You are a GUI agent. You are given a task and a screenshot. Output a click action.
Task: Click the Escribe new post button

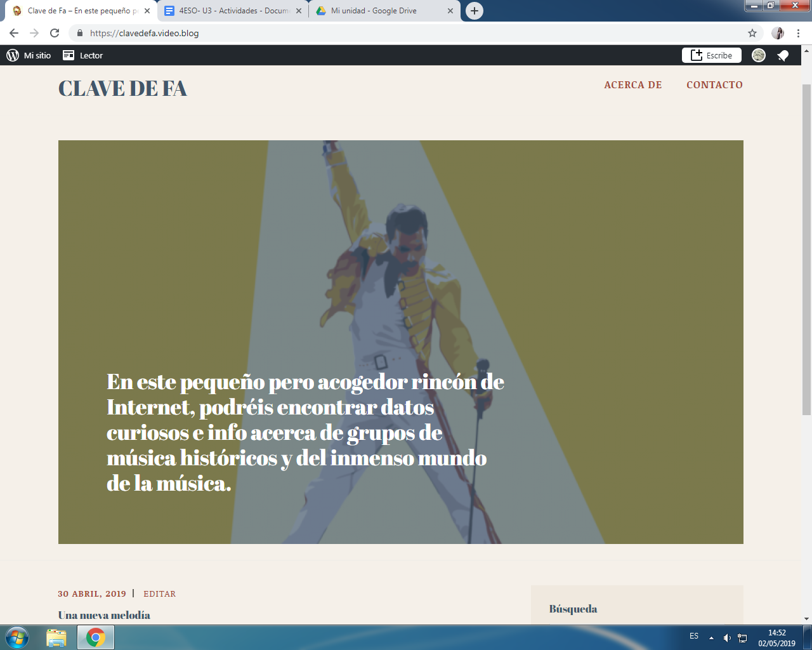(x=711, y=55)
